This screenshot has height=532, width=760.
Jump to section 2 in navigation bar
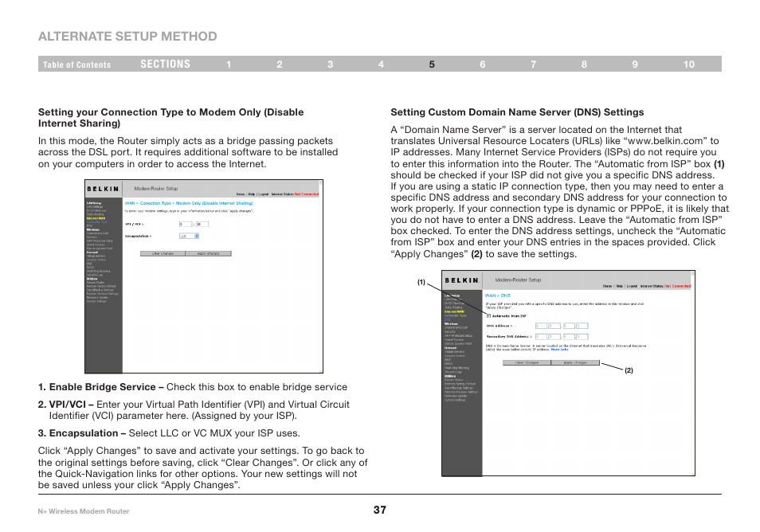point(279,64)
